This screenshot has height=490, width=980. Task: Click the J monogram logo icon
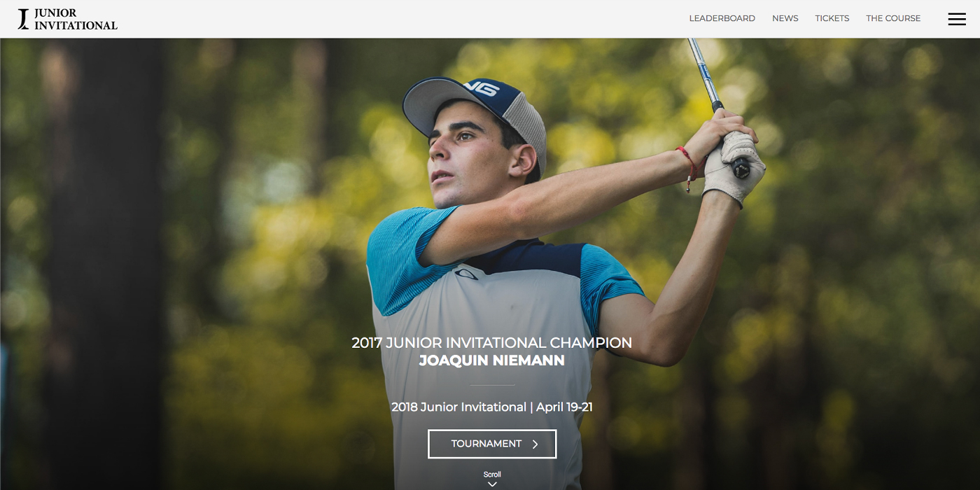[x=24, y=19]
